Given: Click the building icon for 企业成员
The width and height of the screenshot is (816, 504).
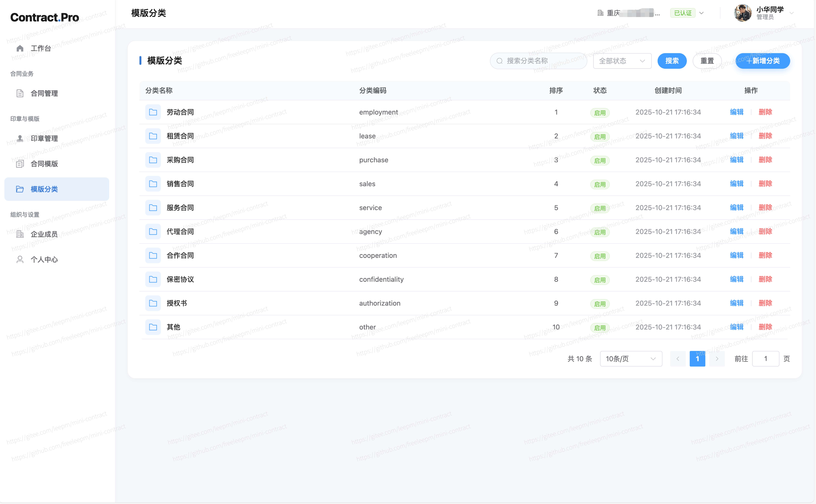Looking at the screenshot, I should tap(20, 234).
